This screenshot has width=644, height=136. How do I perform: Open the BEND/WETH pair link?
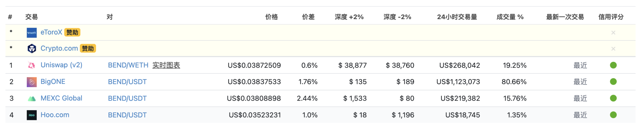(128, 65)
